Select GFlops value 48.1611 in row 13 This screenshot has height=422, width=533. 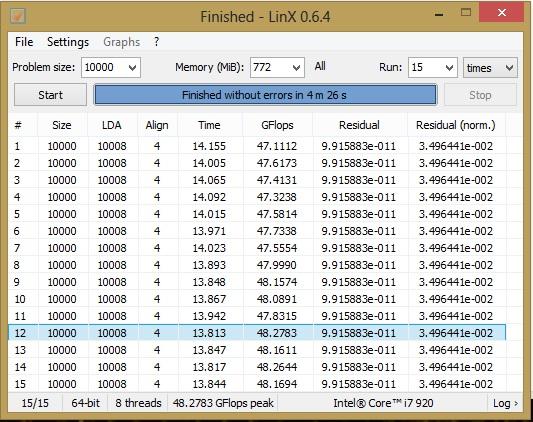(x=277, y=350)
